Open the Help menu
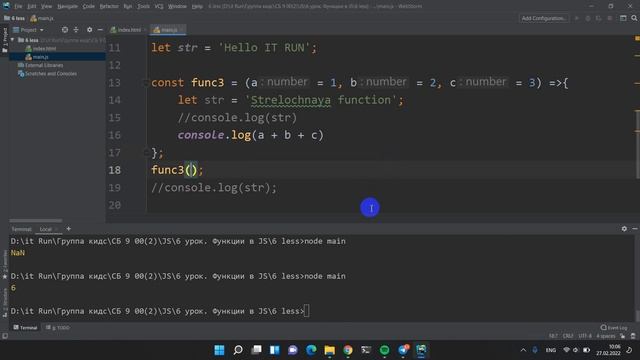 197,6
